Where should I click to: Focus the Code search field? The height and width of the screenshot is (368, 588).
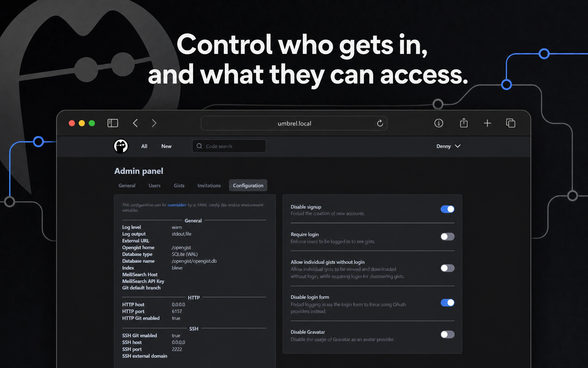coord(229,146)
